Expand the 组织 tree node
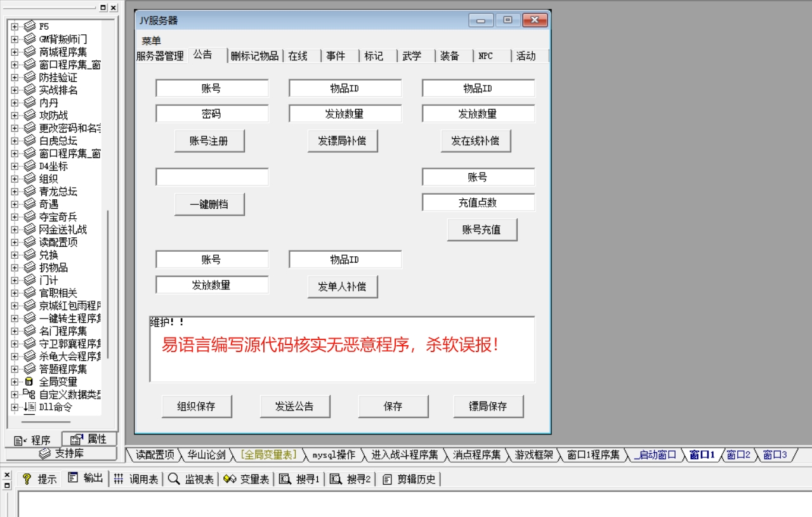Image resolution: width=812 pixels, height=517 pixels. (14, 178)
